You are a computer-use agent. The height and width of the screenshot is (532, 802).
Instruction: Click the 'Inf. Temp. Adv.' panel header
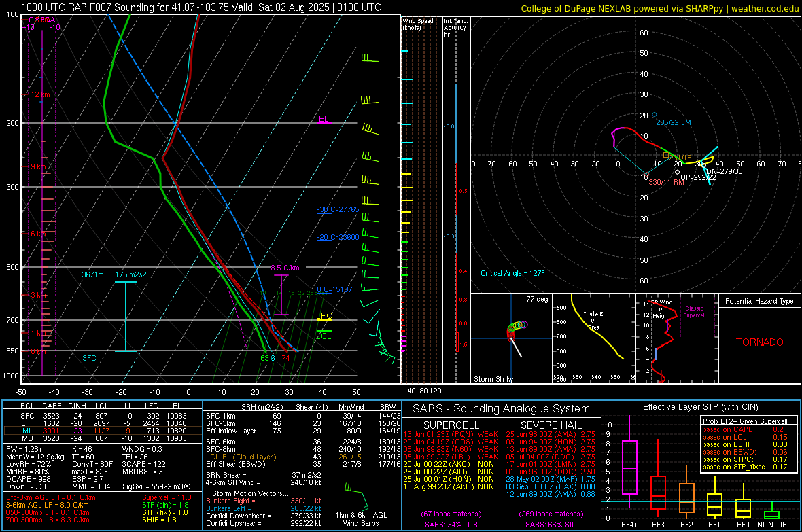pyautogui.click(x=455, y=28)
